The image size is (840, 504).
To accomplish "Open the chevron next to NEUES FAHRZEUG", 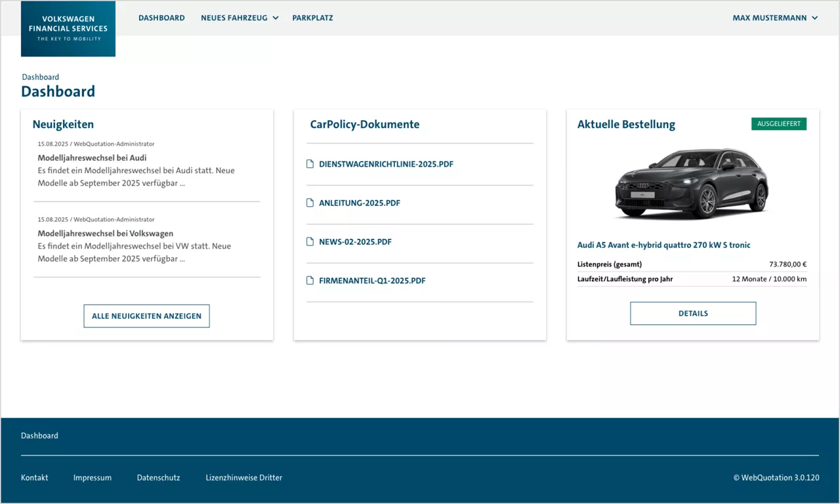I will coord(276,18).
